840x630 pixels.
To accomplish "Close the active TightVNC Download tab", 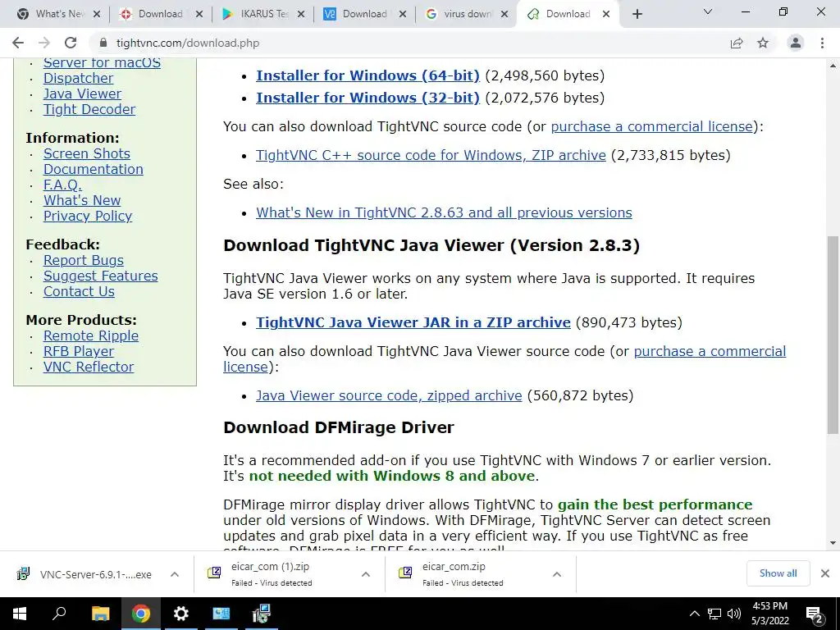I will (606, 14).
